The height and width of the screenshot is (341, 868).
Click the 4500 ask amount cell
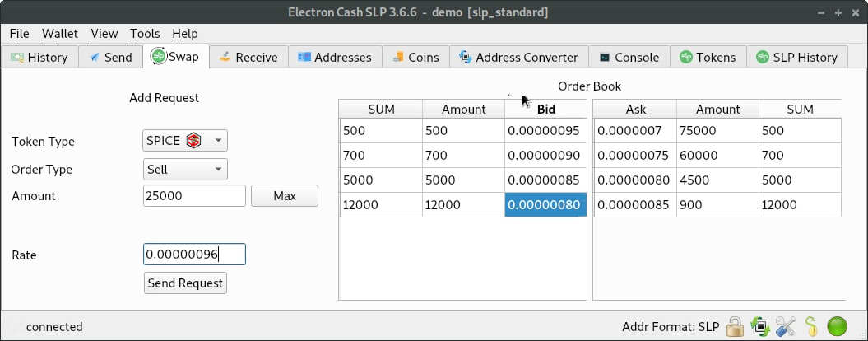pyautogui.click(x=718, y=180)
